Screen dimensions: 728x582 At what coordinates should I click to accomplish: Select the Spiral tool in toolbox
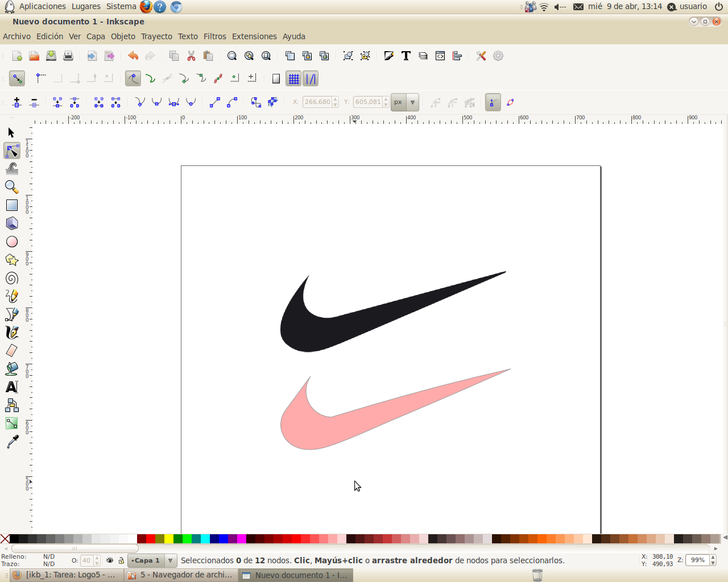(x=11, y=278)
